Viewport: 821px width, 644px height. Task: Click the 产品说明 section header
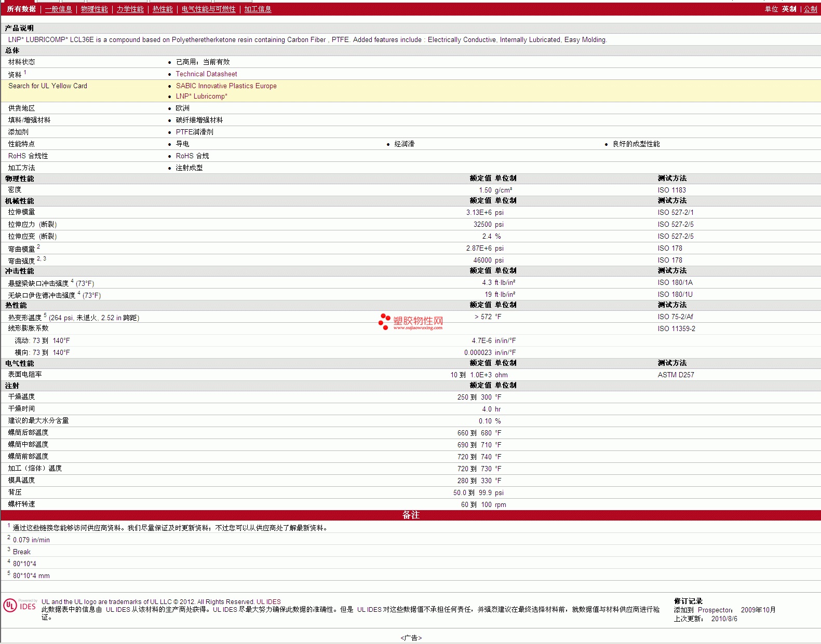[19, 28]
